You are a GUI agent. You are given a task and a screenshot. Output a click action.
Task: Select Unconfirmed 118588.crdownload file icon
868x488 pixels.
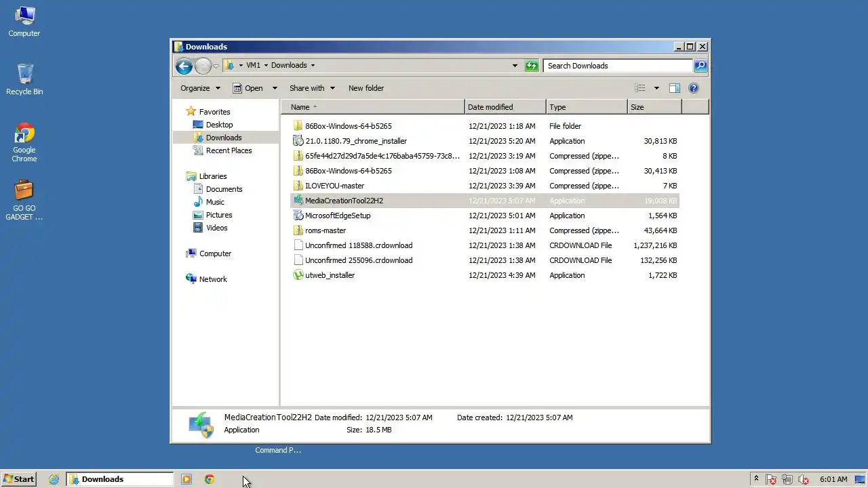coord(298,245)
